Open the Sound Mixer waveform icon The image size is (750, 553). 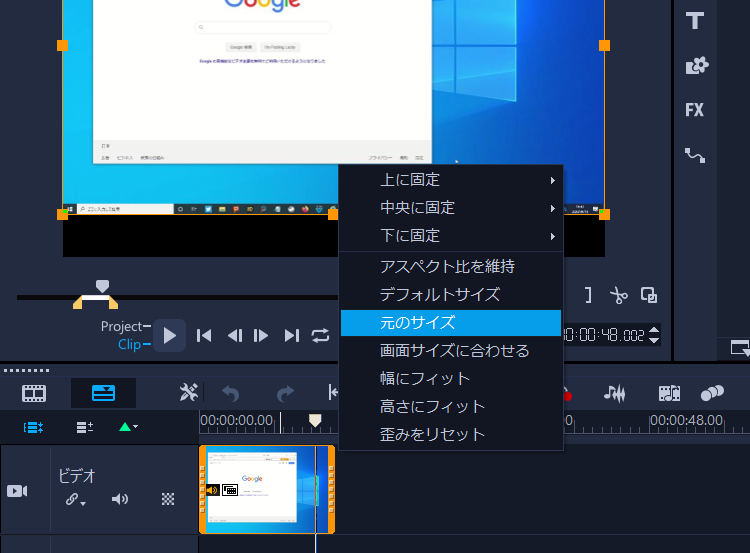(615, 393)
